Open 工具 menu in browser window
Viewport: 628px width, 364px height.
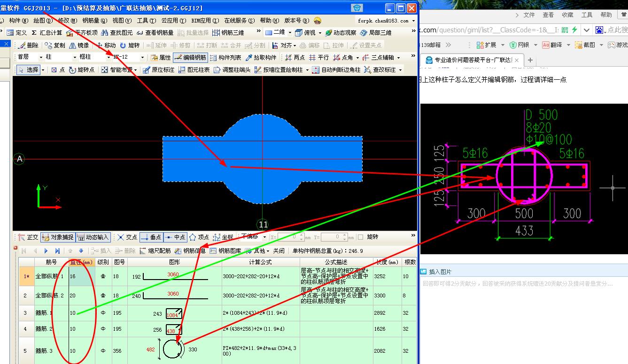[x=587, y=15]
